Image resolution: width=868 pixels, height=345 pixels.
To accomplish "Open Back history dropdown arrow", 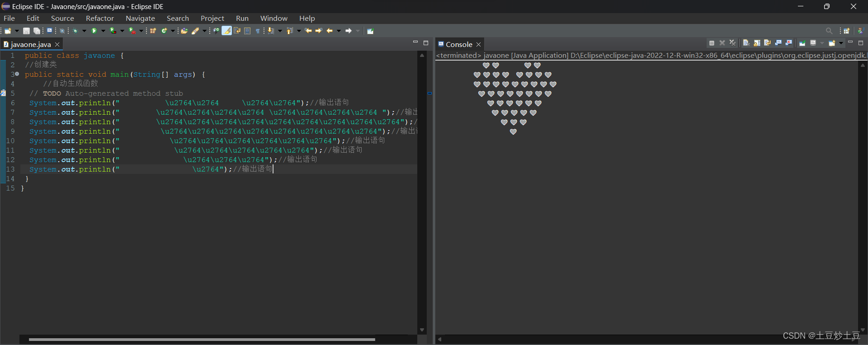I will [x=338, y=31].
